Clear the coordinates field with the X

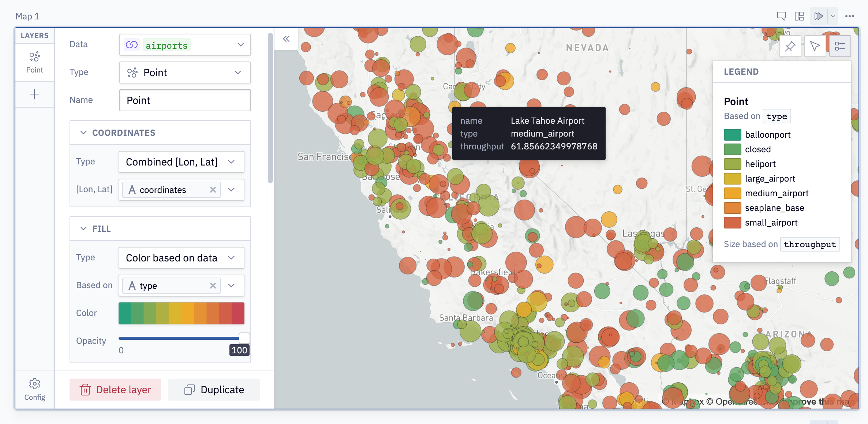click(x=213, y=190)
